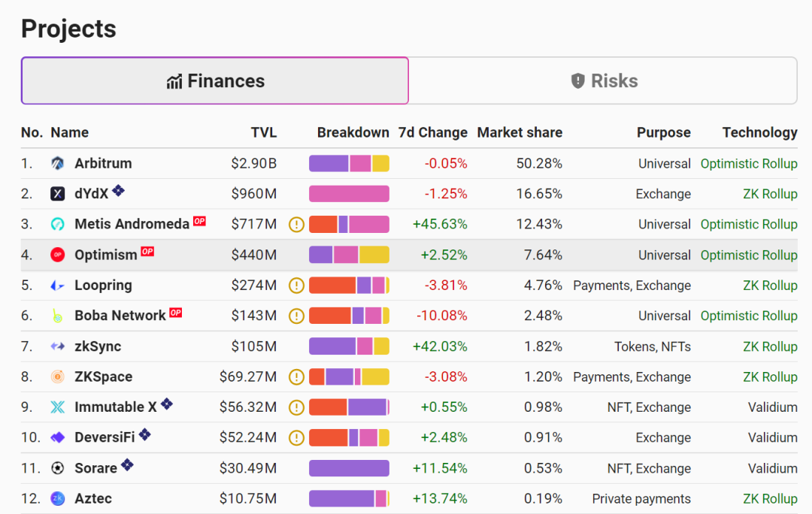Click the Loopring warning icon
Image resolution: width=812 pixels, height=514 pixels.
297,286
